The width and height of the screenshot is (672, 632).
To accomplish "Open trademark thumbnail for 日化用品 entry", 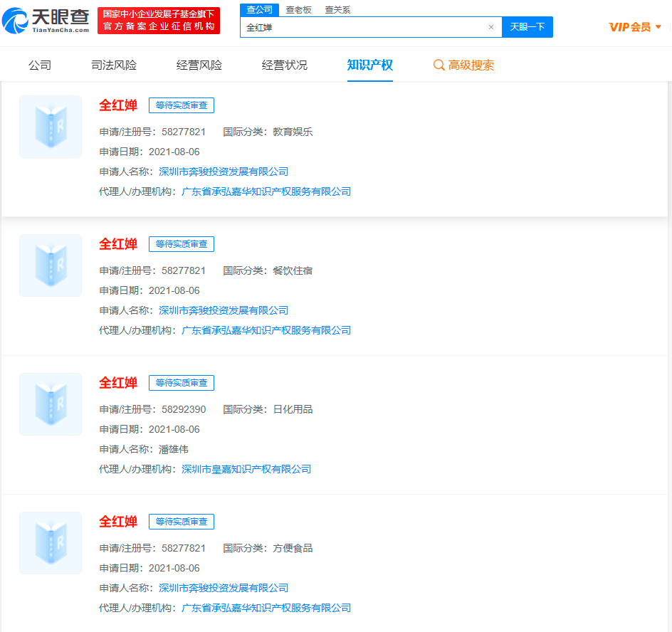I will [51, 404].
